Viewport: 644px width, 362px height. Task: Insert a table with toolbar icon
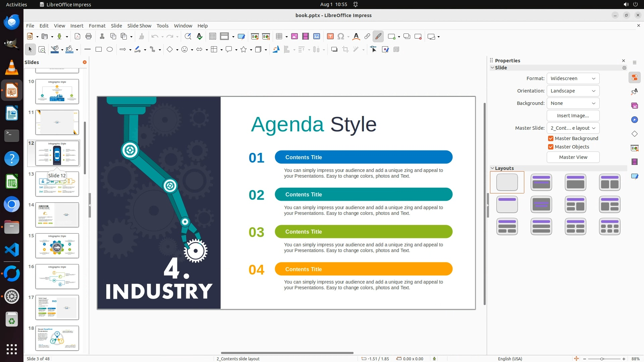tap(279, 36)
